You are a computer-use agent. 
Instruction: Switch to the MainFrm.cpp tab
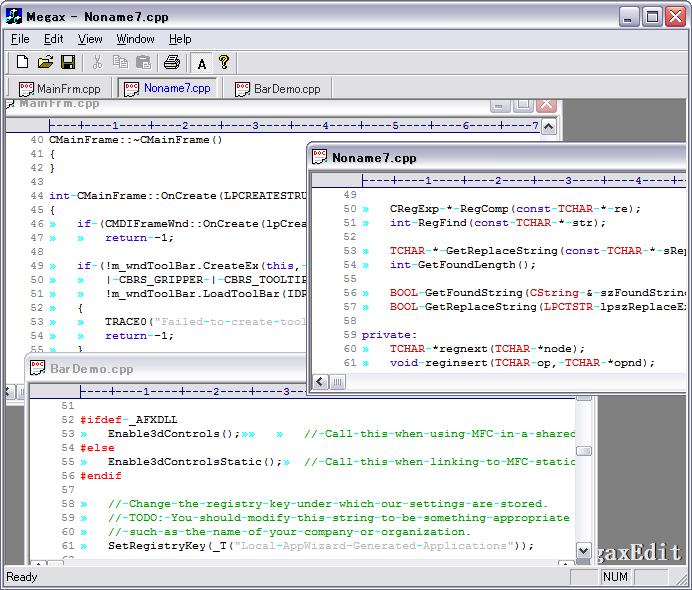[x=60, y=89]
